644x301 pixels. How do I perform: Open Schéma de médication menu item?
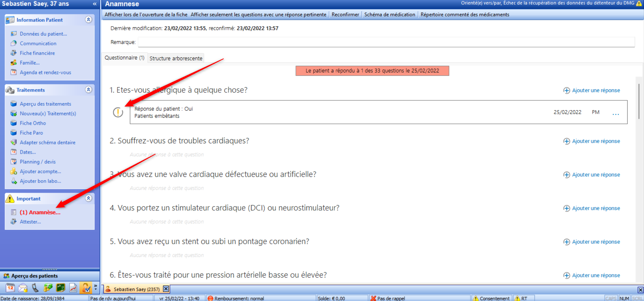(x=389, y=14)
